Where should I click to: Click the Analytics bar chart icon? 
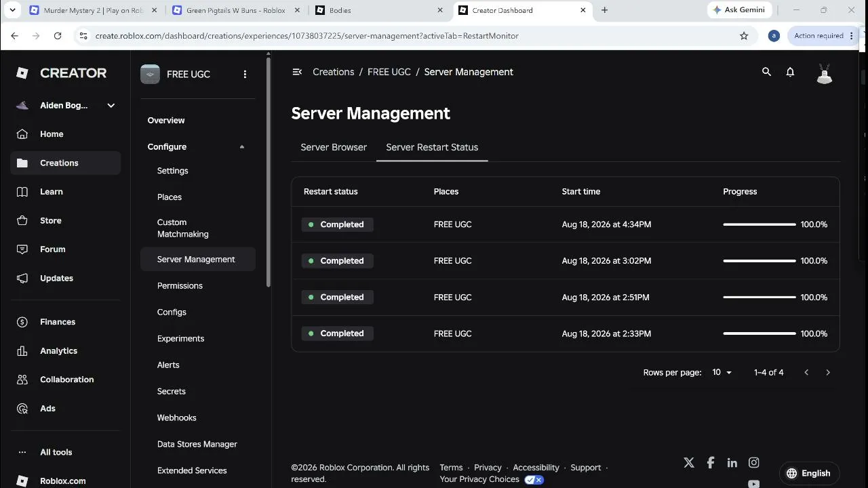[x=22, y=350]
